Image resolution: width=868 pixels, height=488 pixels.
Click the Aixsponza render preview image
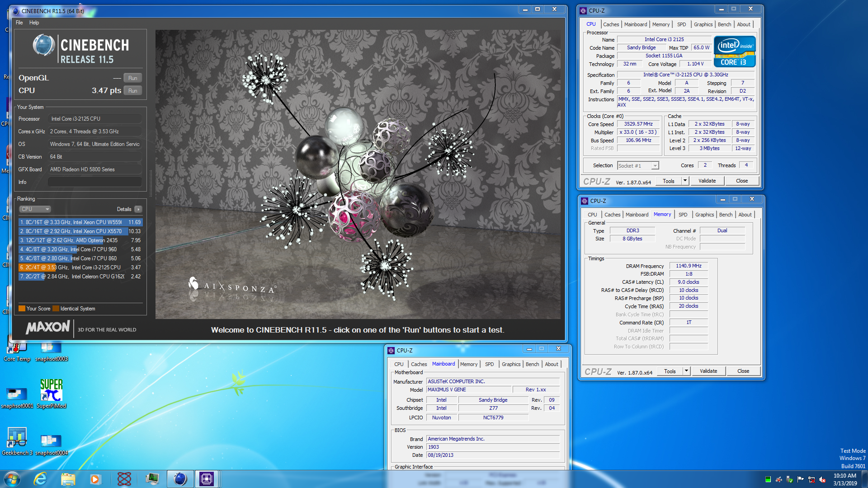click(358, 174)
